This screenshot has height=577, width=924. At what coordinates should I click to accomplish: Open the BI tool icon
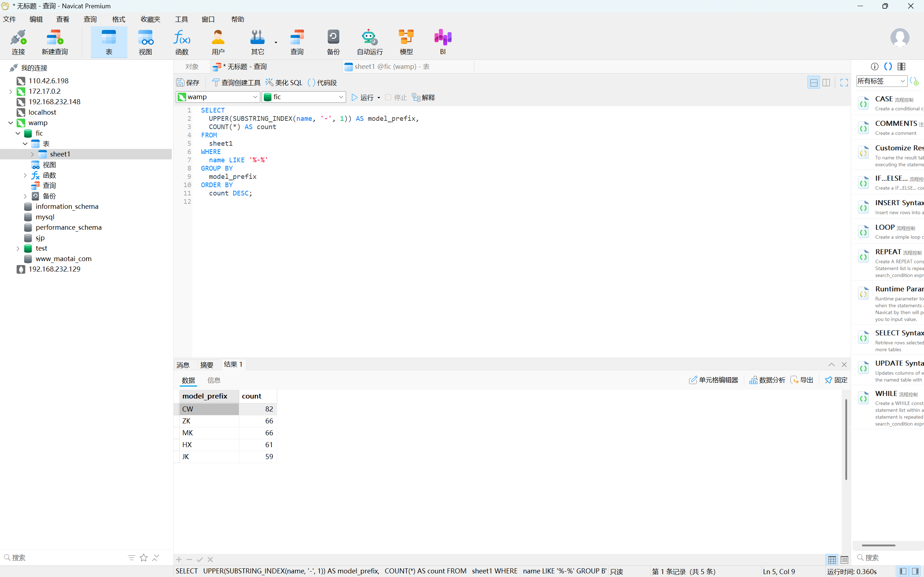tap(443, 42)
